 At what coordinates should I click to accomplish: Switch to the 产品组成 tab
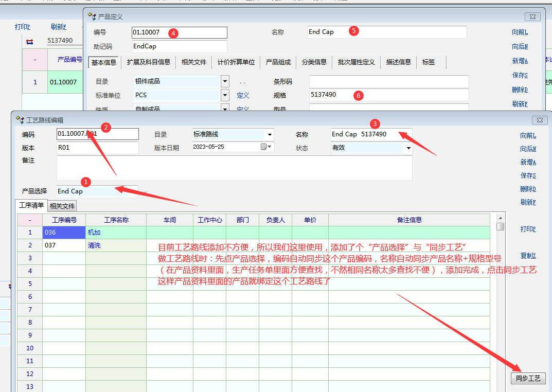pos(278,62)
